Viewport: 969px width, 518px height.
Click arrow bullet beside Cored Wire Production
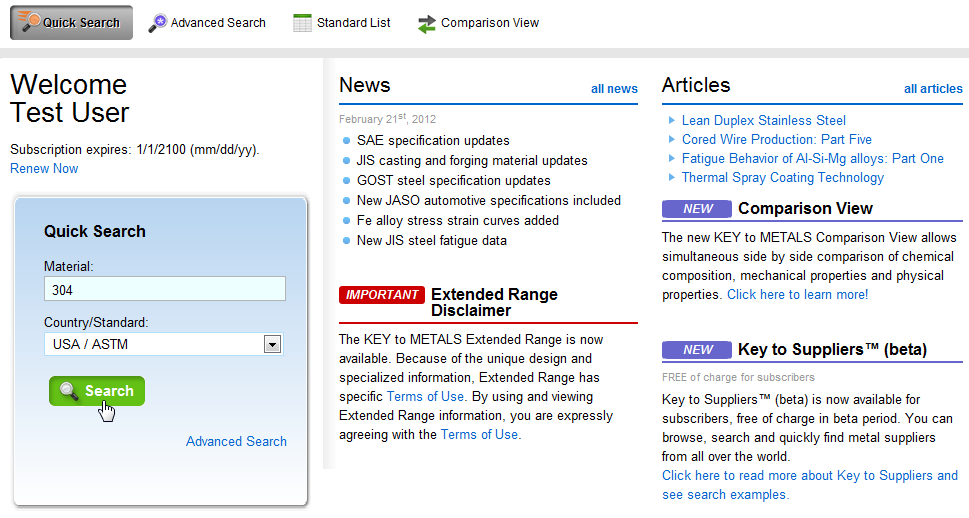tap(672, 139)
